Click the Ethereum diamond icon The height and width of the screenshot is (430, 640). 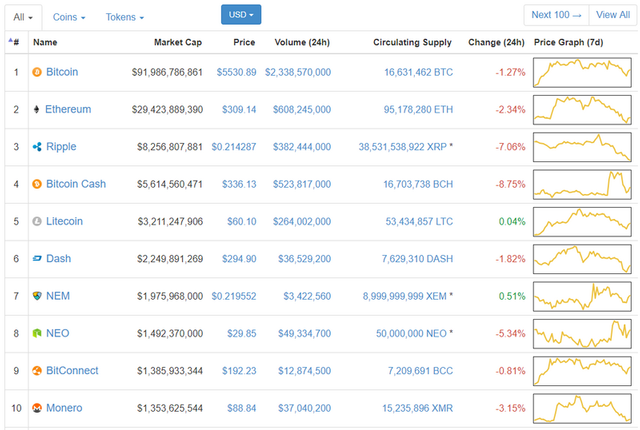pos(38,109)
